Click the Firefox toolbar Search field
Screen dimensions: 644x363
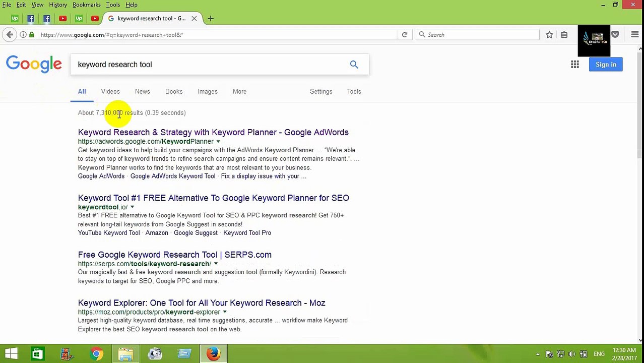pos(478,35)
